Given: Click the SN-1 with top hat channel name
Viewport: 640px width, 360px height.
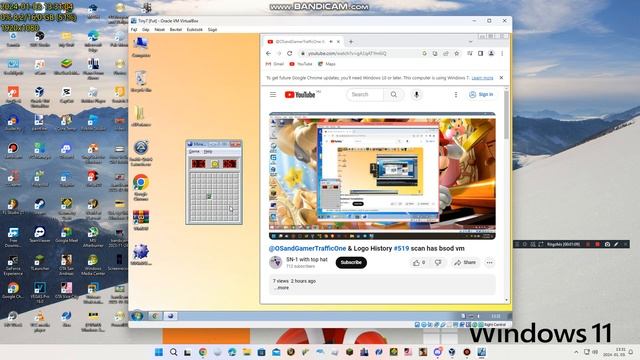Looking at the screenshot, I should (307, 260).
